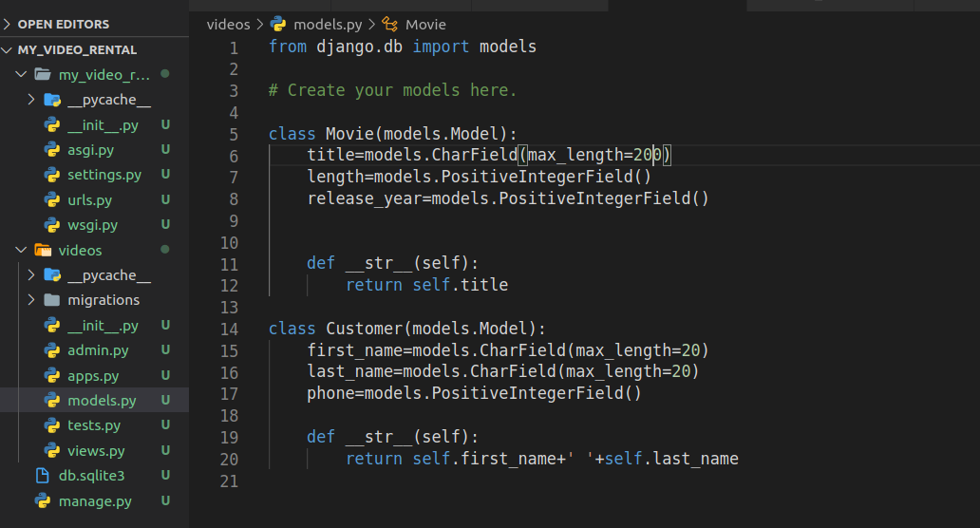This screenshot has width=980, height=528.
Task: Open __init__.py under my_video_r... folder
Action: tap(104, 125)
